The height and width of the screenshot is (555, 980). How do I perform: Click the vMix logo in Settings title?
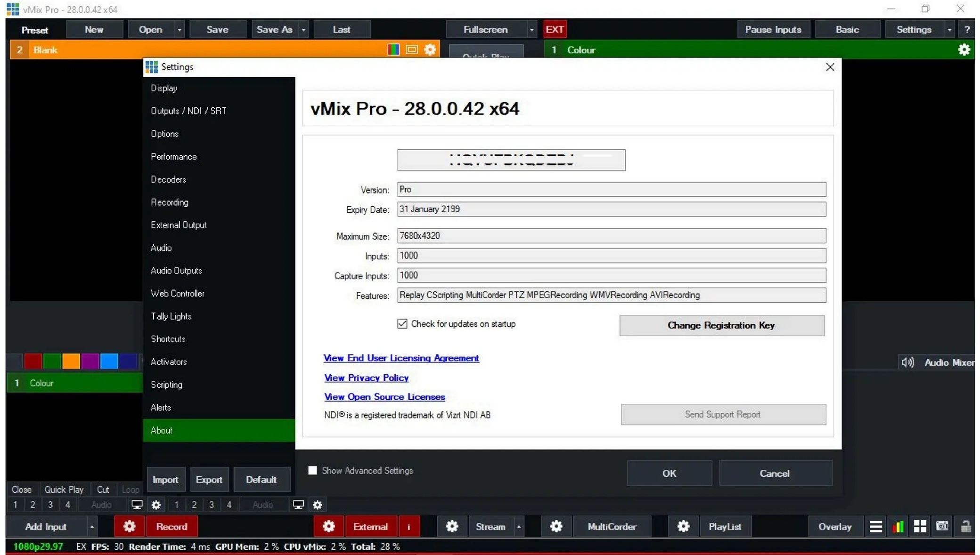coord(152,67)
